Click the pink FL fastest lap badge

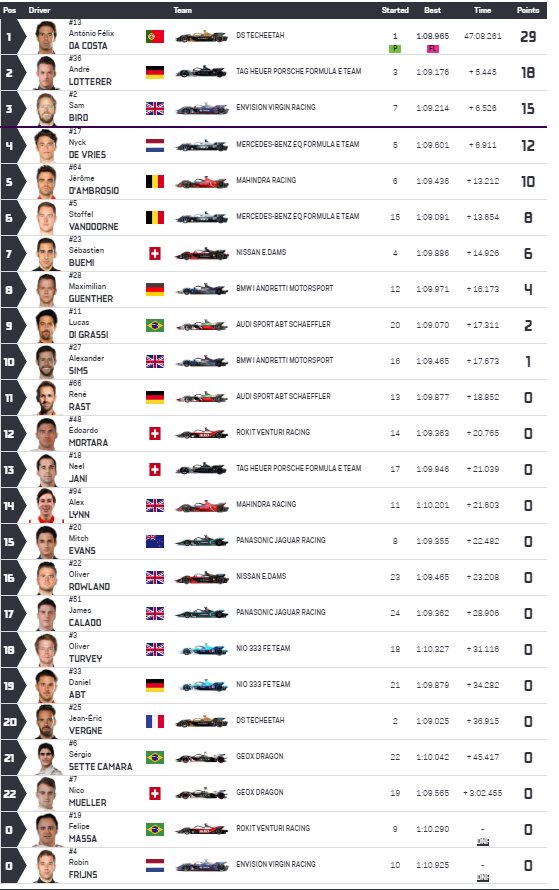[x=432, y=49]
